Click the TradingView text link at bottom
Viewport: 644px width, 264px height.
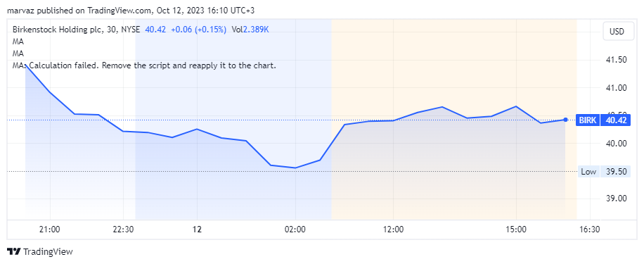[x=48, y=251]
